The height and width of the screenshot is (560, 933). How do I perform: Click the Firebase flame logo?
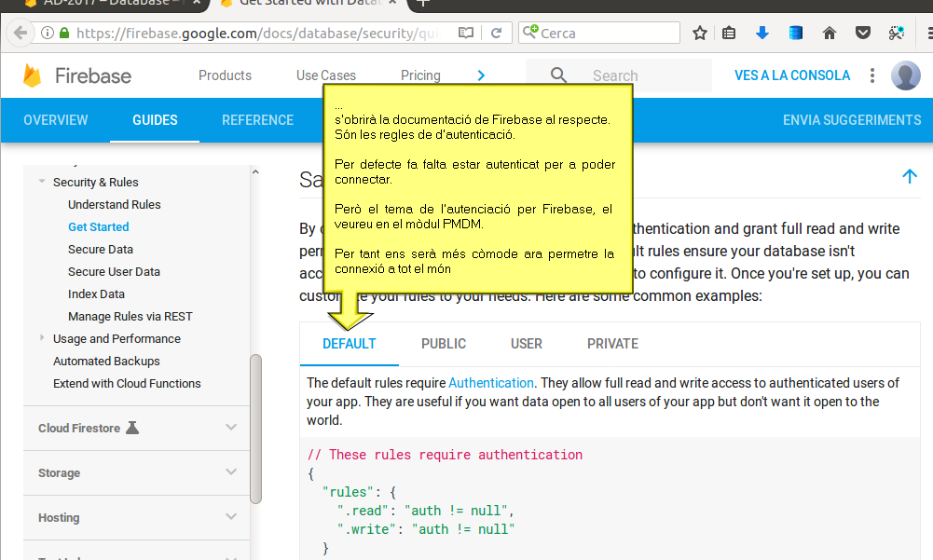point(32,75)
